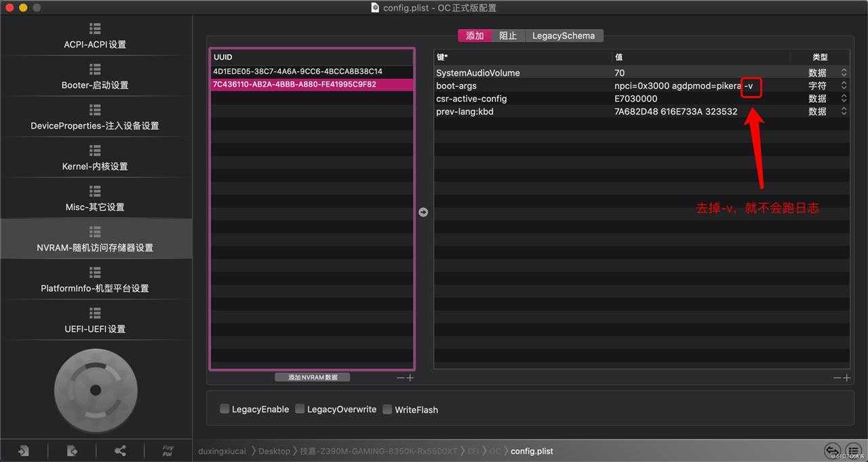868x462 pixels.
Task: Click the PayPal donate icon
Action: (x=167, y=450)
